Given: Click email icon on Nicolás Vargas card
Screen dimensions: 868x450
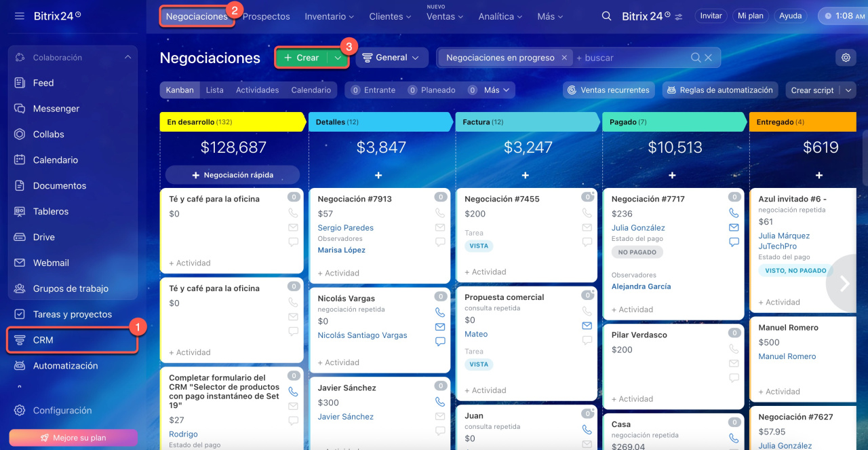Looking at the screenshot, I should 440,327.
